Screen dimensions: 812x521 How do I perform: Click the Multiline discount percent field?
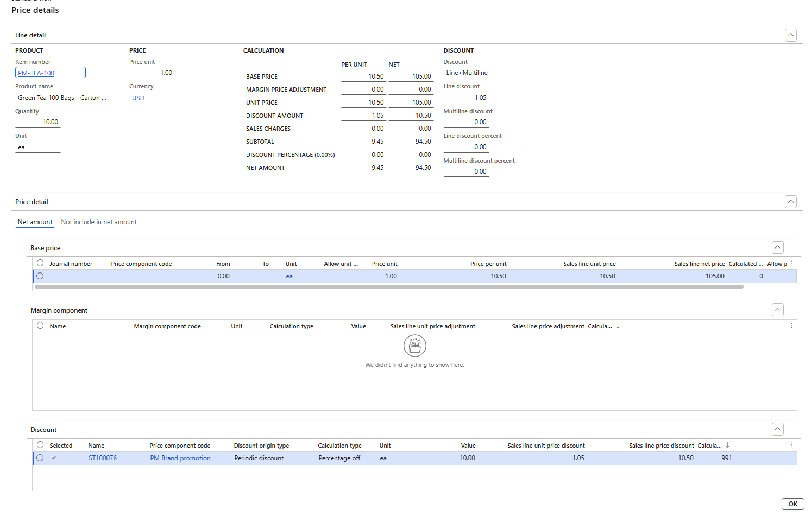click(466, 171)
